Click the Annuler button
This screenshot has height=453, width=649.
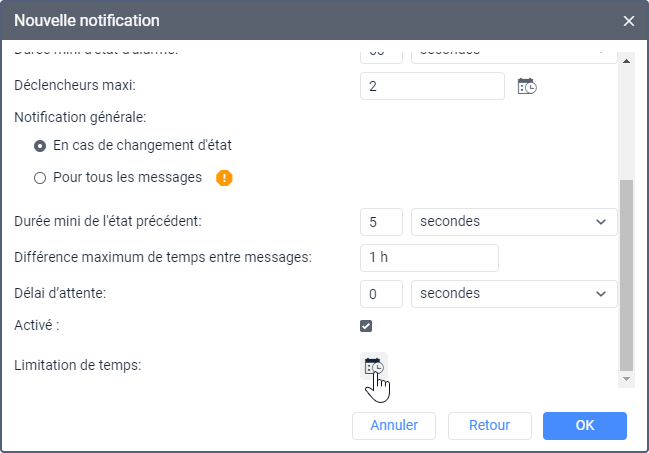pos(394,425)
